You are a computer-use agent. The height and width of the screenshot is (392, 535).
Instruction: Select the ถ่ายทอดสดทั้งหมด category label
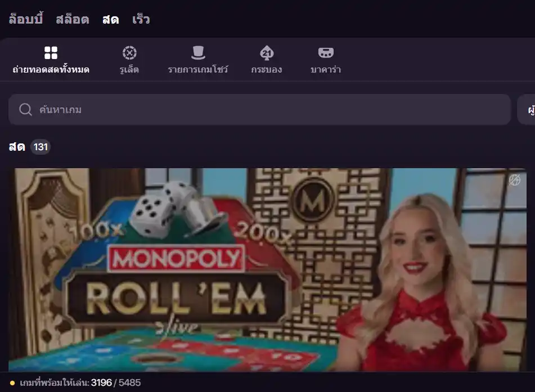[51, 70]
